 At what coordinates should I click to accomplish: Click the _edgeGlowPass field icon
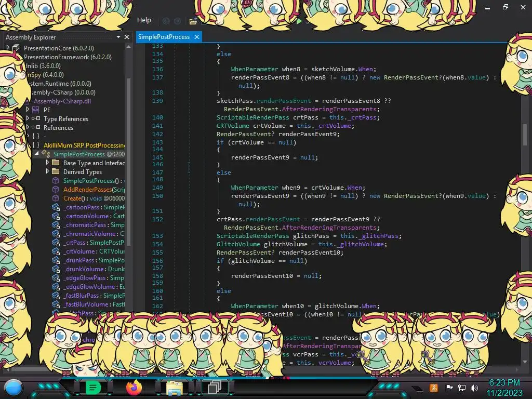[56, 277]
